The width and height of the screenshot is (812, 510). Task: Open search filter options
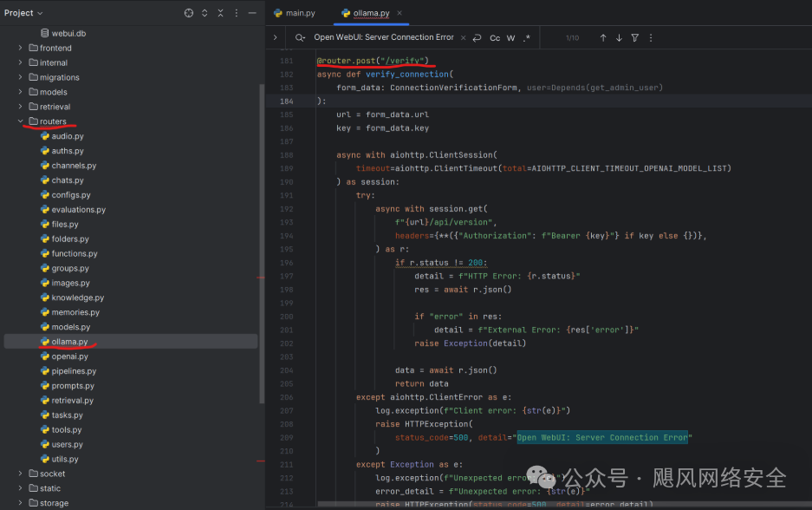(x=635, y=38)
